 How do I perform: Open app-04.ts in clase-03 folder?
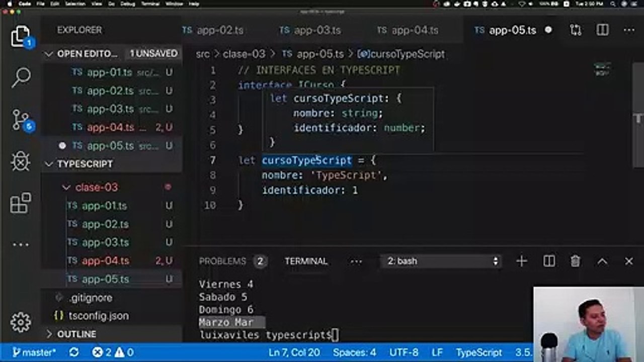pyautogui.click(x=112, y=260)
